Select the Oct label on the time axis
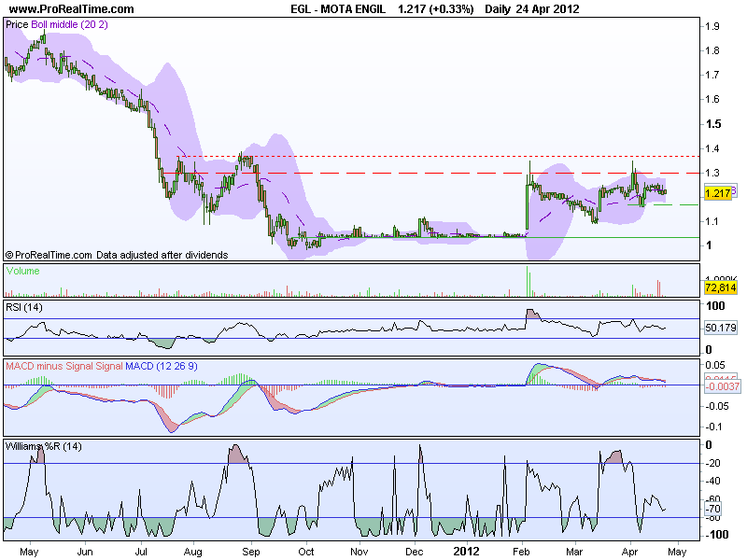 tap(306, 552)
